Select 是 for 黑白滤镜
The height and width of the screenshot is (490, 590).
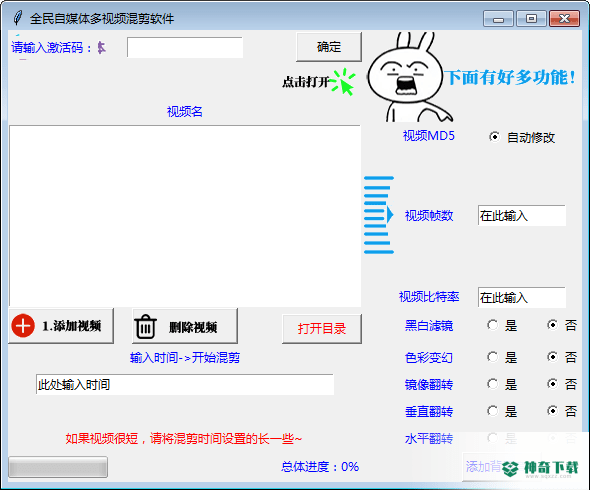493,325
